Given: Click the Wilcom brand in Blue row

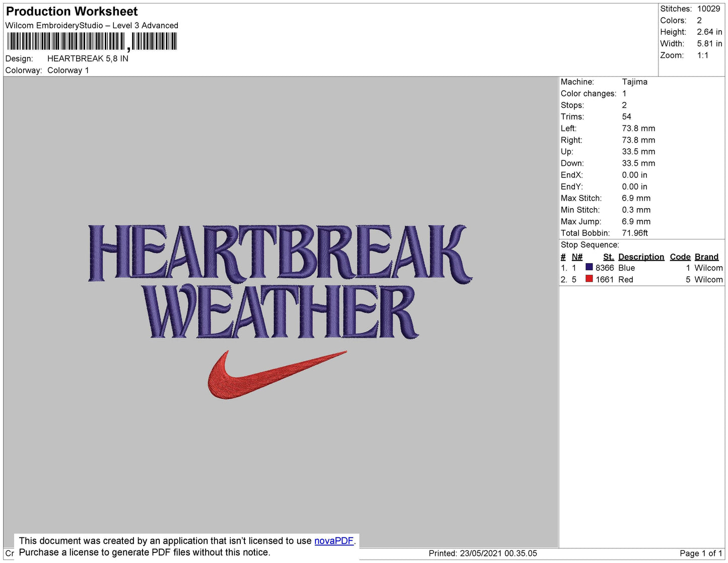Looking at the screenshot, I should click(x=708, y=268).
